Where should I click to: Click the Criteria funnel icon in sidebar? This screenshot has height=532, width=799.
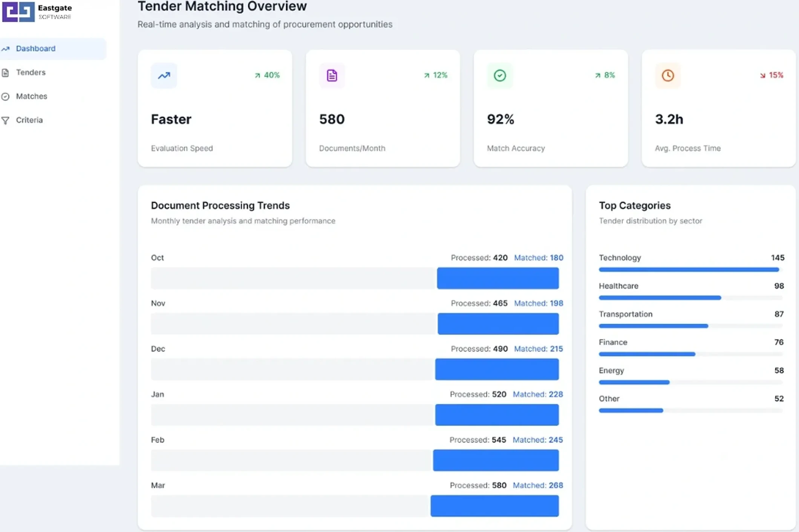pyautogui.click(x=5, y=120)
